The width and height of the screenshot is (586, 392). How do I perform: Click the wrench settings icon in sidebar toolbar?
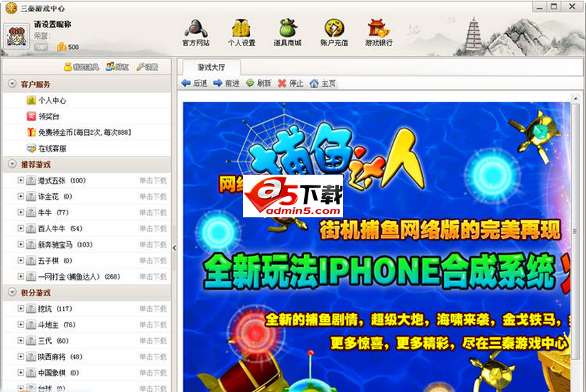pos(140,67)
